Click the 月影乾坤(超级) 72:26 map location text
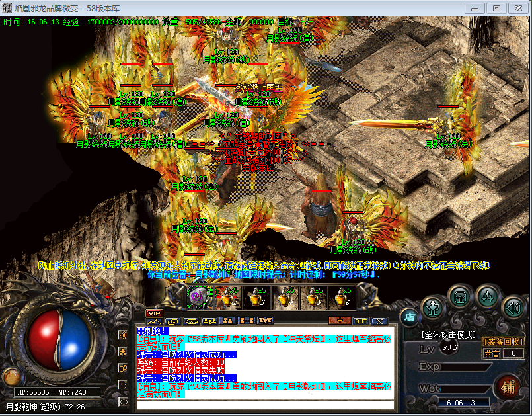This screenshot has width=532, height=416. (x=45, y=407)
